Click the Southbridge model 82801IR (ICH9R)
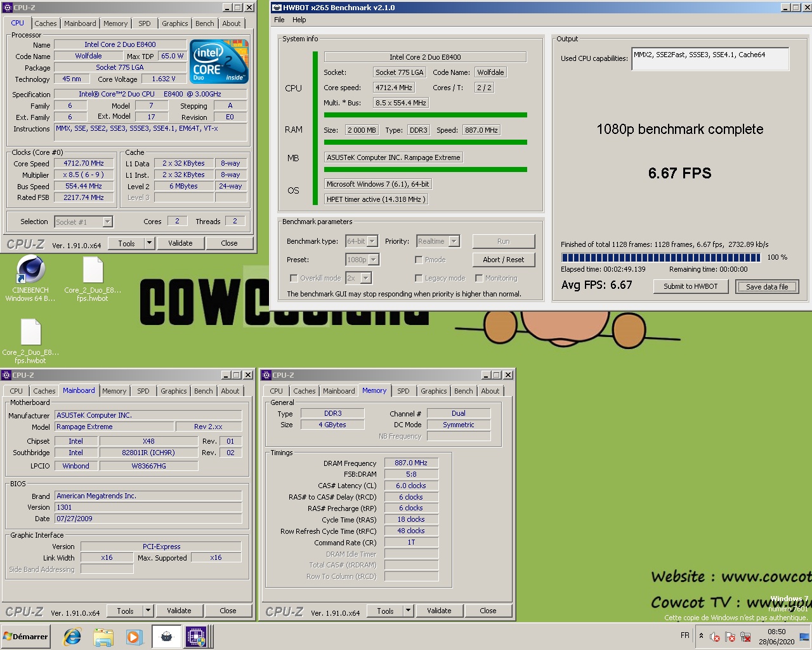 point(148,453)
